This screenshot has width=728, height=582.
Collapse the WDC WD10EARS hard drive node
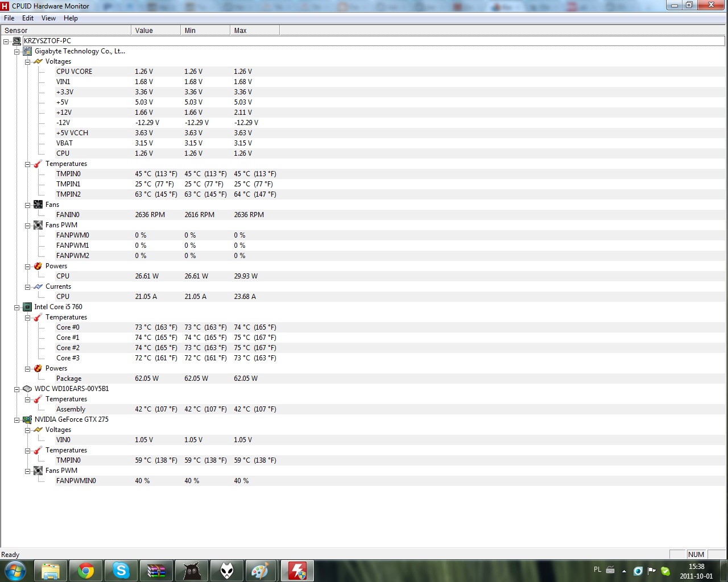(17, 389)
